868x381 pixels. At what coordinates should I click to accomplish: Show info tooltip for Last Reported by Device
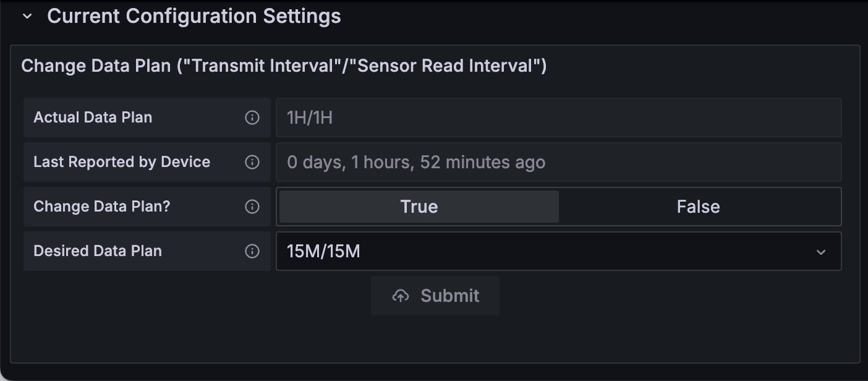pos(252,162)
